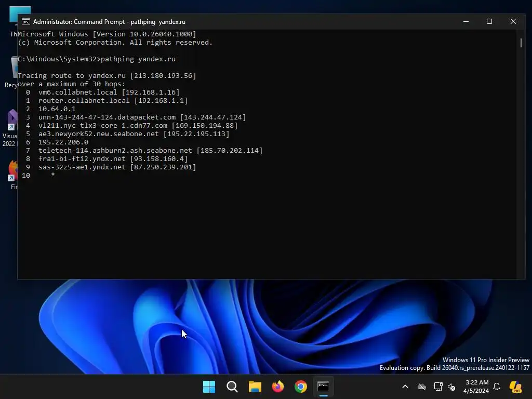This screenshot has width=532, height=399.
Task: Click 'Tracing route to yandex.ru' line
Action: [107, 76]
